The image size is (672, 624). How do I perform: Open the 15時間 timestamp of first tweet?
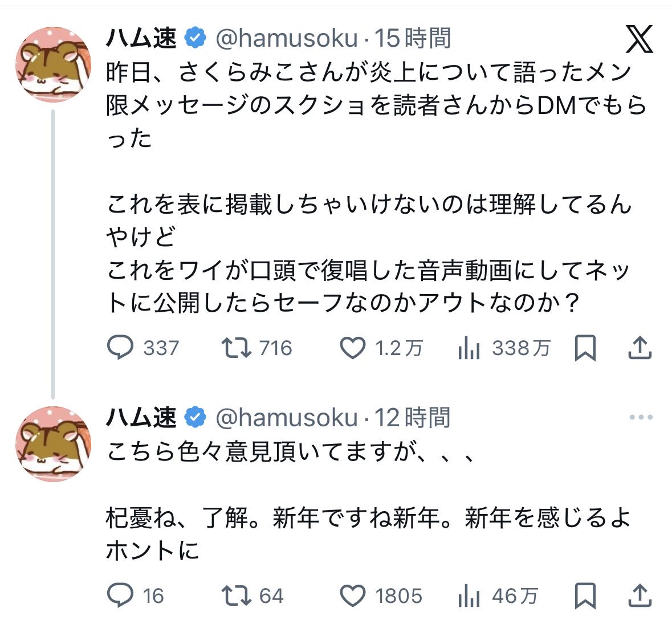[x=412, y=39]
